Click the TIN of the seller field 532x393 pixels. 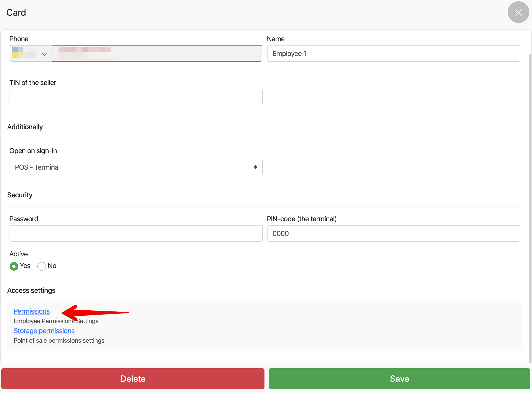(136, 97)
